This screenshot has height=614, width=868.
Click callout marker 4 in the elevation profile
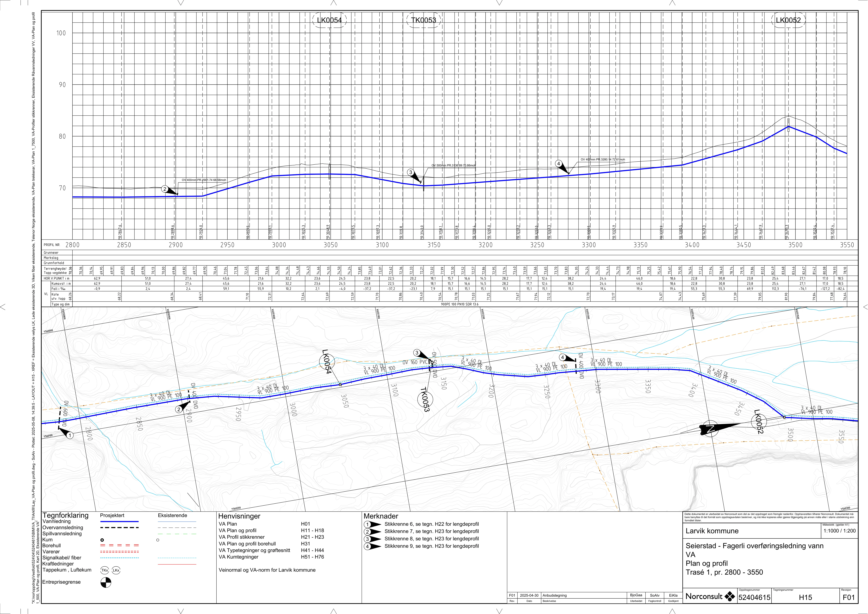tap(558, 164)
